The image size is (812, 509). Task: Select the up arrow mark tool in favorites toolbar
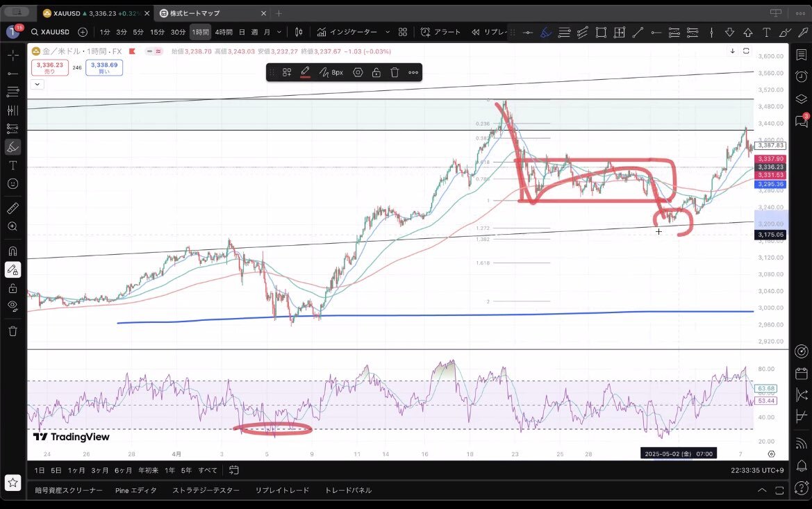pos(748,33)
